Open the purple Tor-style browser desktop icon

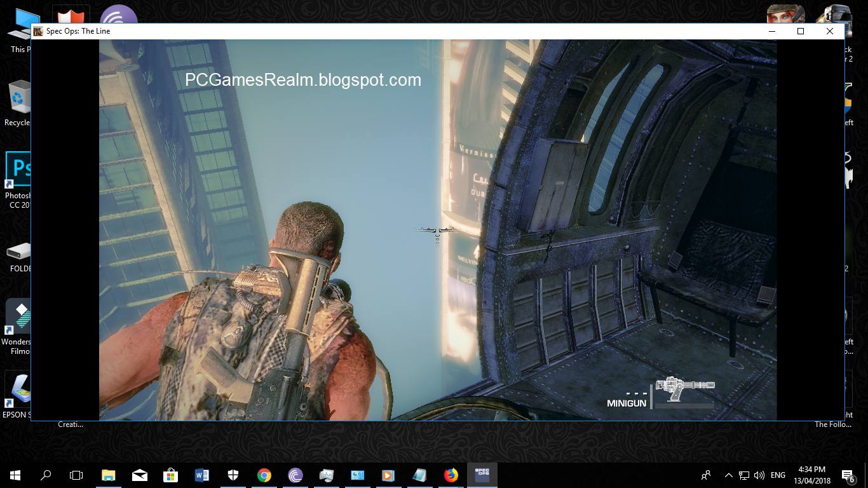point(118,15)
